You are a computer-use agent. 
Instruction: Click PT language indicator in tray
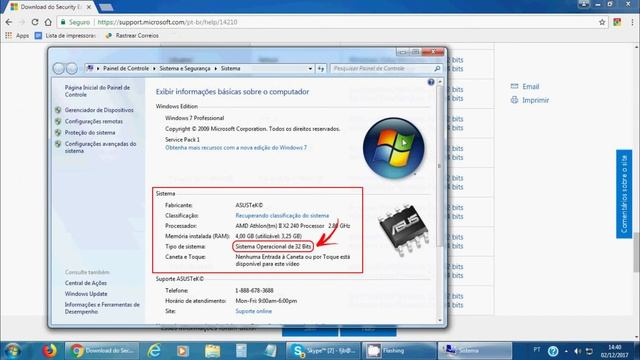pos(537,350)
